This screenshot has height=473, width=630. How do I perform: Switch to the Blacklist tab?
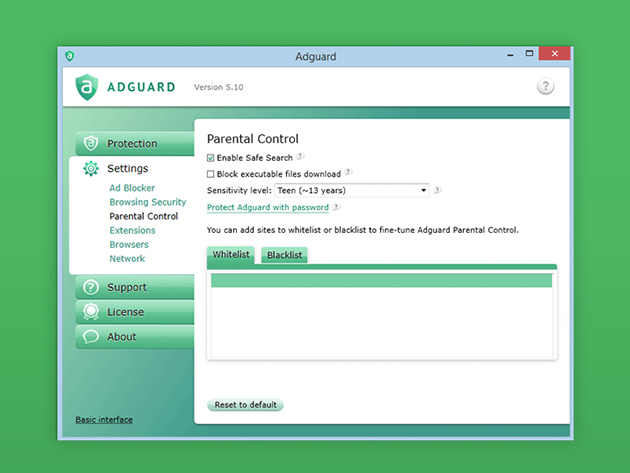tap(284, 255)
